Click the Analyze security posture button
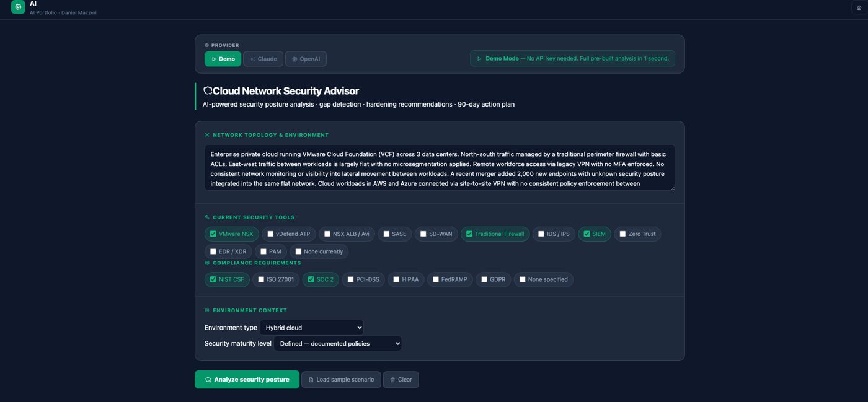Viewport: 868px width, 402px height. tap(247, 380)
